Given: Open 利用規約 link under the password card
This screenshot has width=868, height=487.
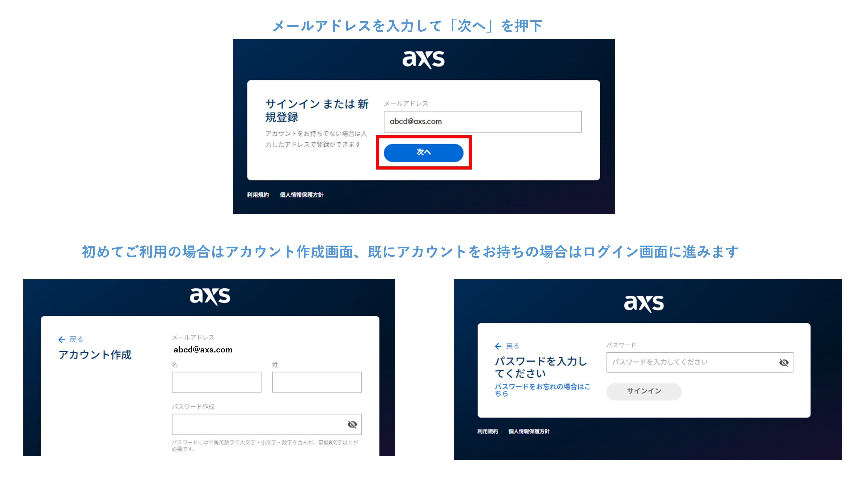Looking at the screenshot, I should click(487, 431).
